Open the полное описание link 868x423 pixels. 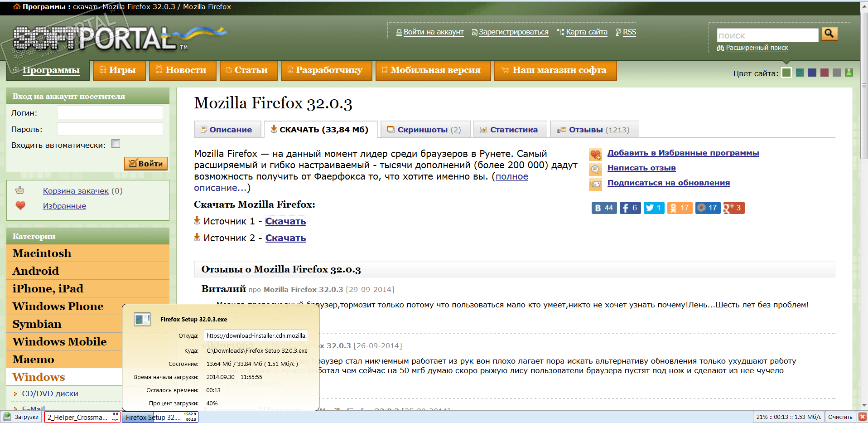(361, 182)
